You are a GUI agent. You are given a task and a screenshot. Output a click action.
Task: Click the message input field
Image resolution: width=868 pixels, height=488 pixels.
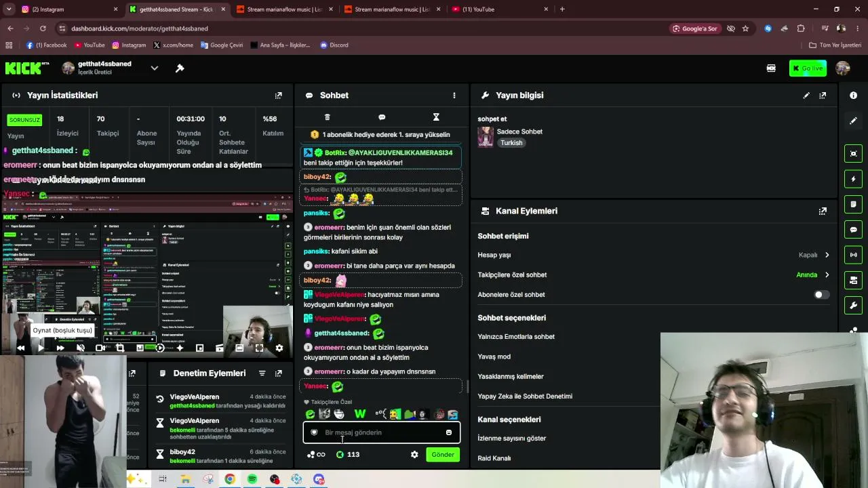coord(382,432)
